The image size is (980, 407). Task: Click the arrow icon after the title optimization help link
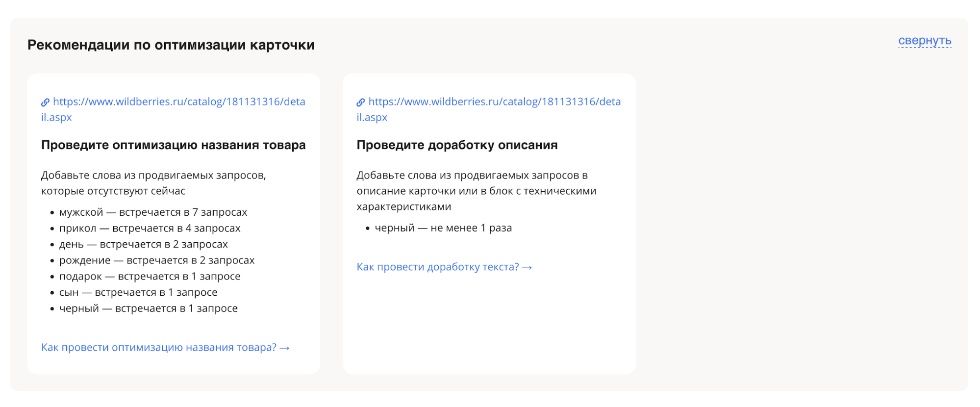(285, 348)
